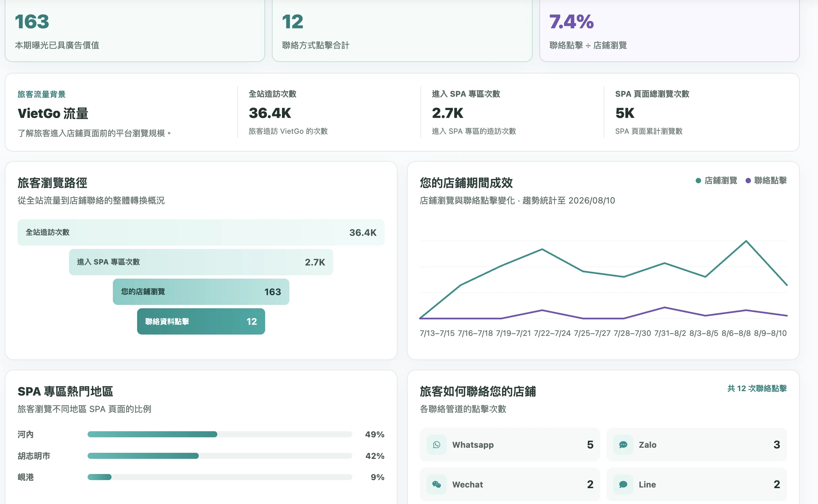
Task: Click the Wechat channel icon
Action: [436, 484]
